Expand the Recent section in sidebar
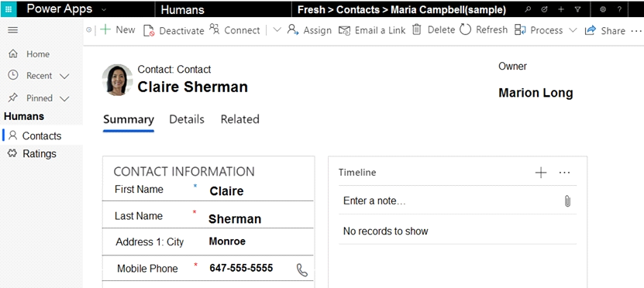 64,77
